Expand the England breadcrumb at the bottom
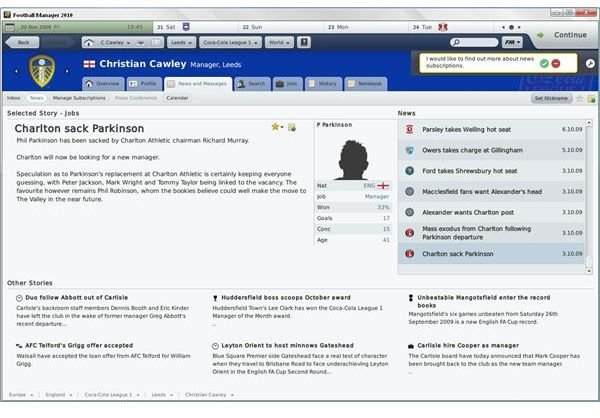 point(59,395)
